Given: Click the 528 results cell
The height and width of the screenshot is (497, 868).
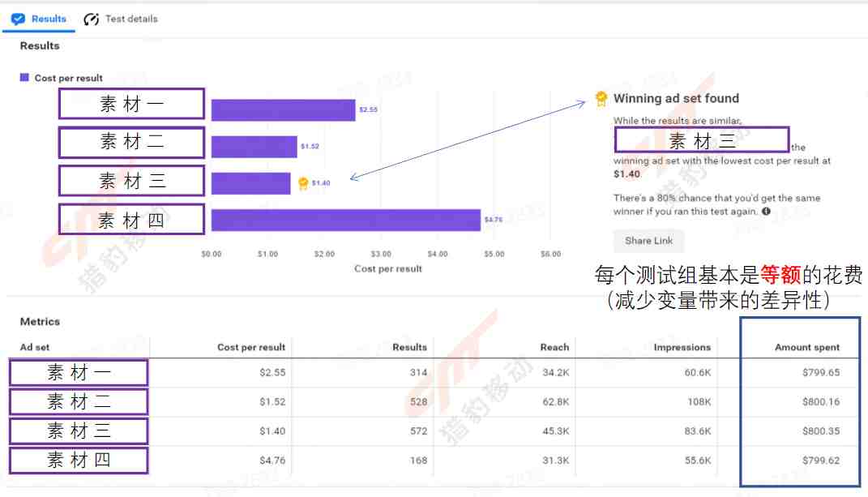Looking at the screenshot, I should pos(418,401).
